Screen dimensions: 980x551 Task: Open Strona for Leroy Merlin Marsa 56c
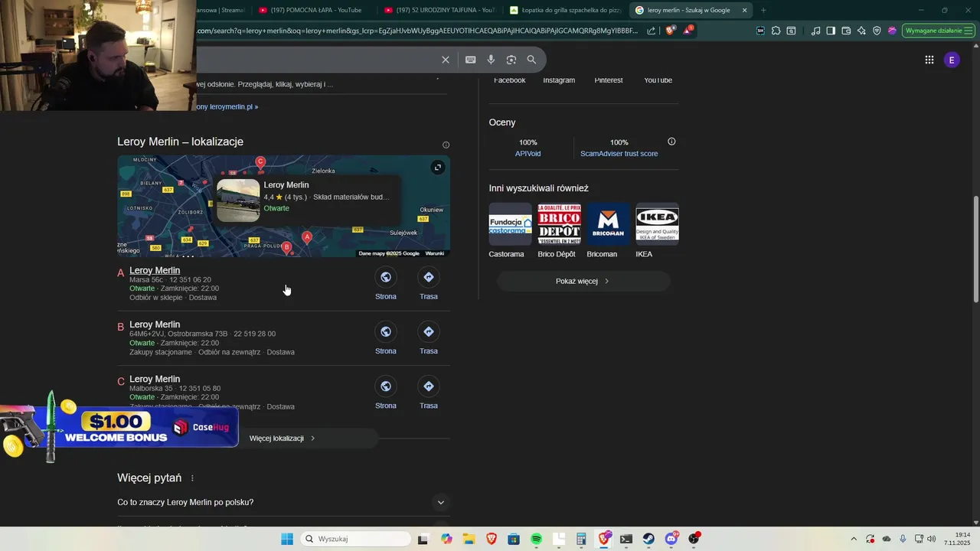386,284
